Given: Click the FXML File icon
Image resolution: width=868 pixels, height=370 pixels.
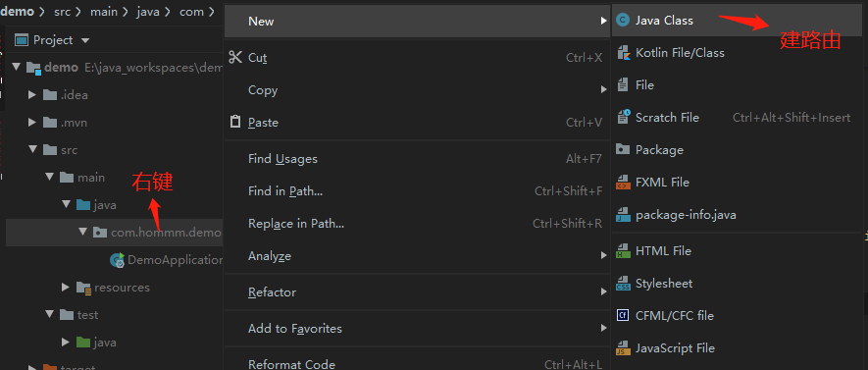Looking at the screenshot, I should click(x=624, y=183).
